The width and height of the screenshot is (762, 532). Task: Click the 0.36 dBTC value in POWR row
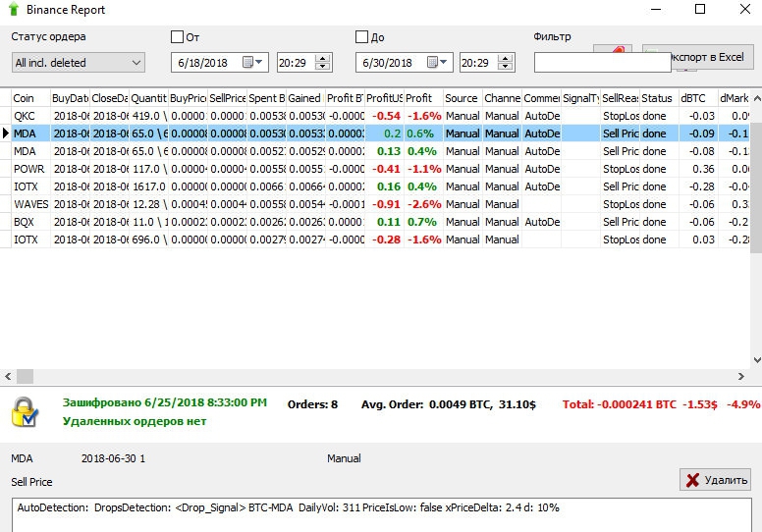(703, 169)
